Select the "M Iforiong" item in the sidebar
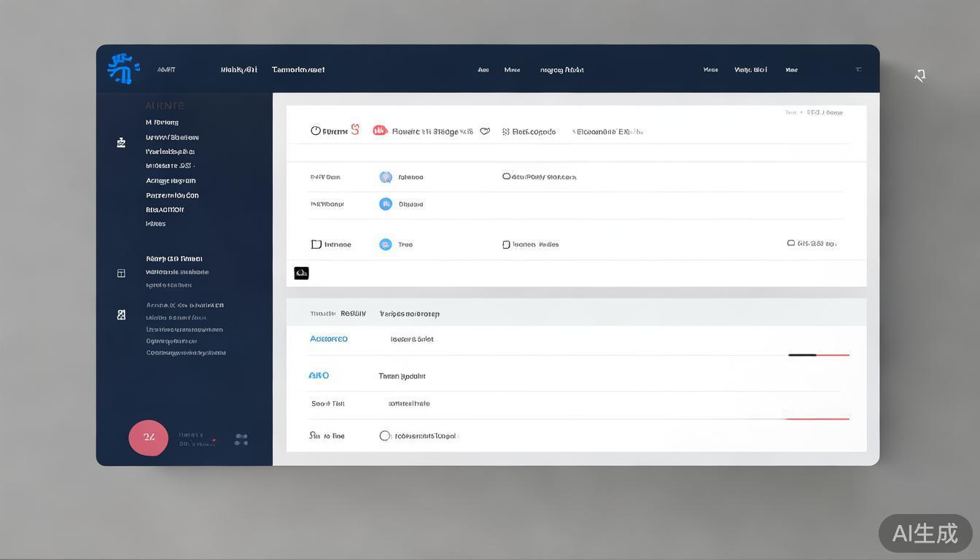980x560 pixels. tap(162, 122)
